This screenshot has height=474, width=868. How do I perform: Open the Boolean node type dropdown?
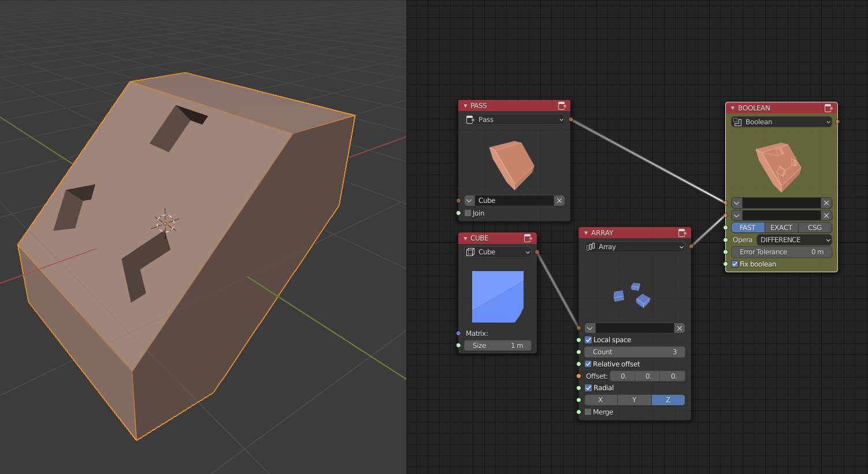point(781,122)
